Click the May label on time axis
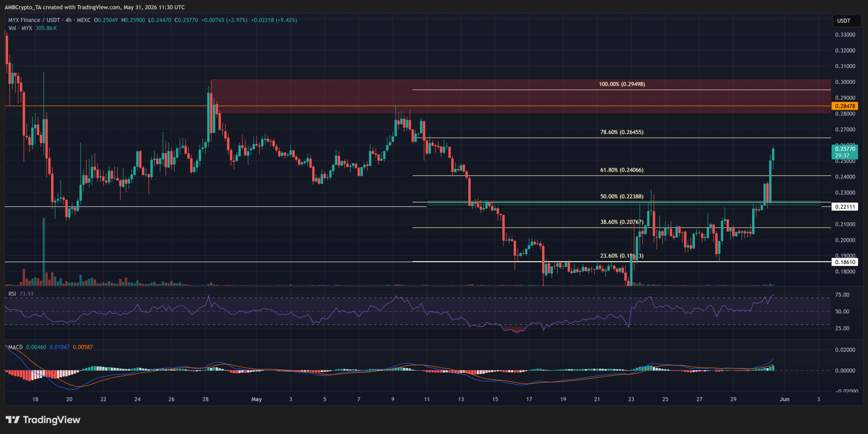This screenshot has height=434, width=868. pos(256,399)
